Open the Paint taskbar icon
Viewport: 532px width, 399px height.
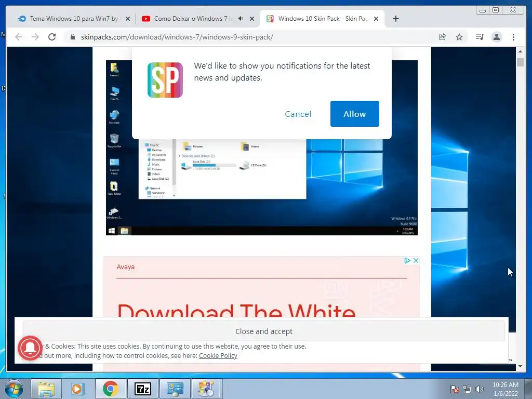(206, 389)
